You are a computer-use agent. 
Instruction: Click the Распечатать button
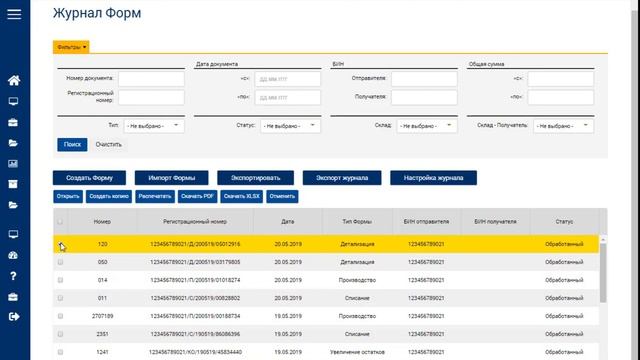(x=155, y=196)
